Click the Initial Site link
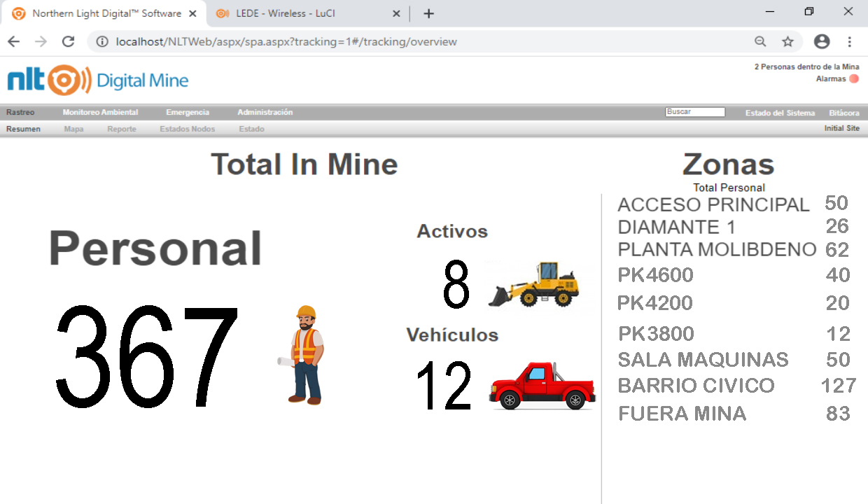The image size is (868, 504). coord(842,129)
